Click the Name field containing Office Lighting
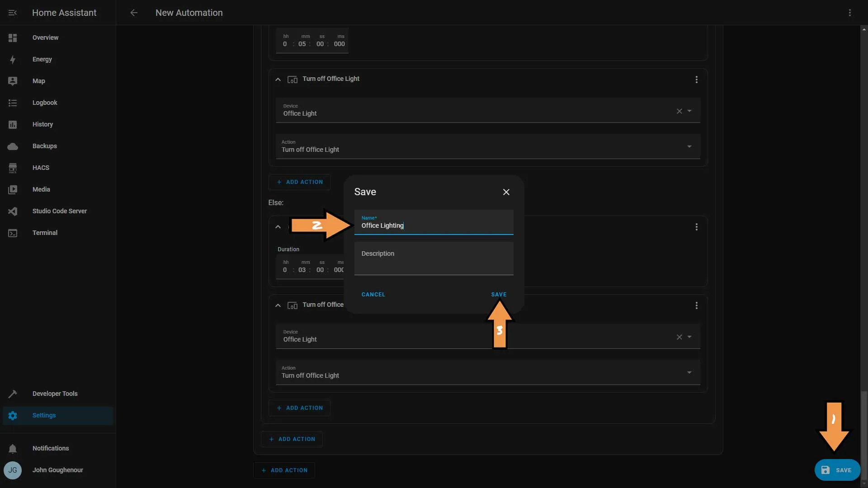The height and width of the screenshot is (488, 868). [434, 222]
